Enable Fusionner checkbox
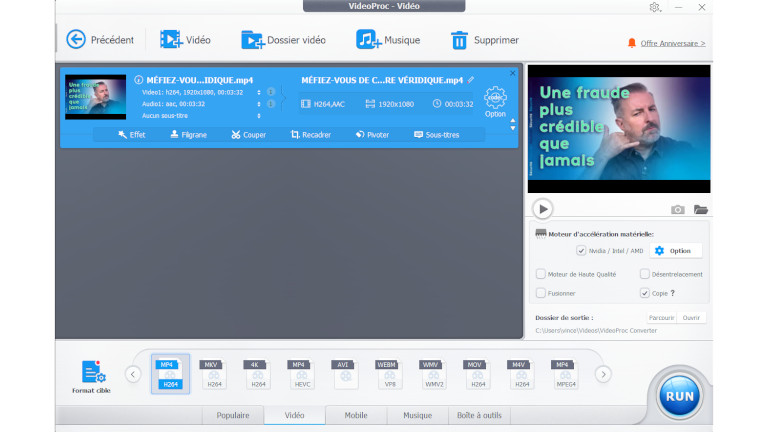Screen dimensions: 768x432 (541, 293)
